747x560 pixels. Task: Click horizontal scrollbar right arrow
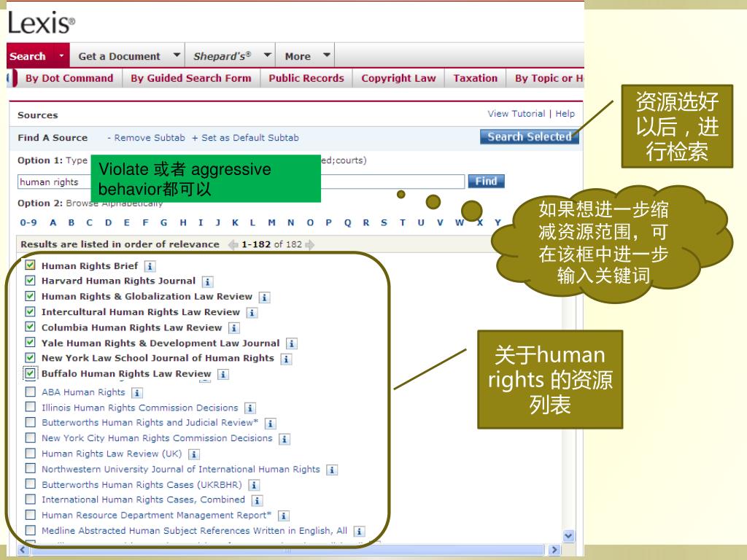point(553,550)
